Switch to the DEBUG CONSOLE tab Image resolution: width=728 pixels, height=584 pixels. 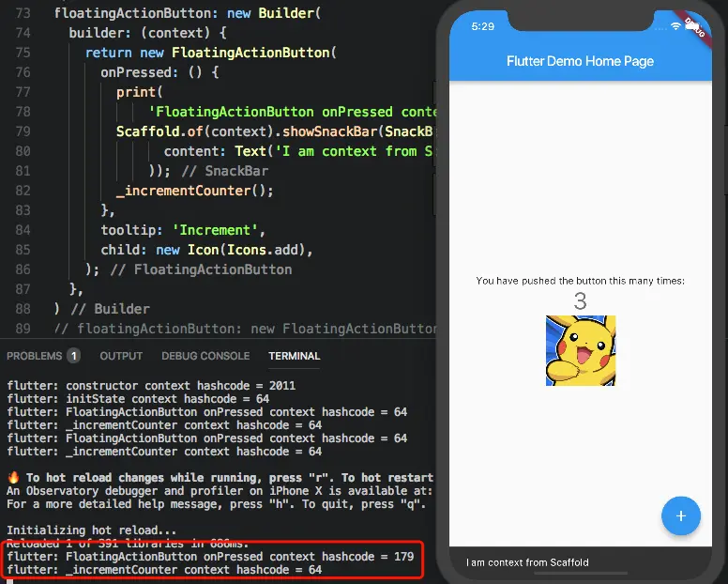click(x=205, y=356)
